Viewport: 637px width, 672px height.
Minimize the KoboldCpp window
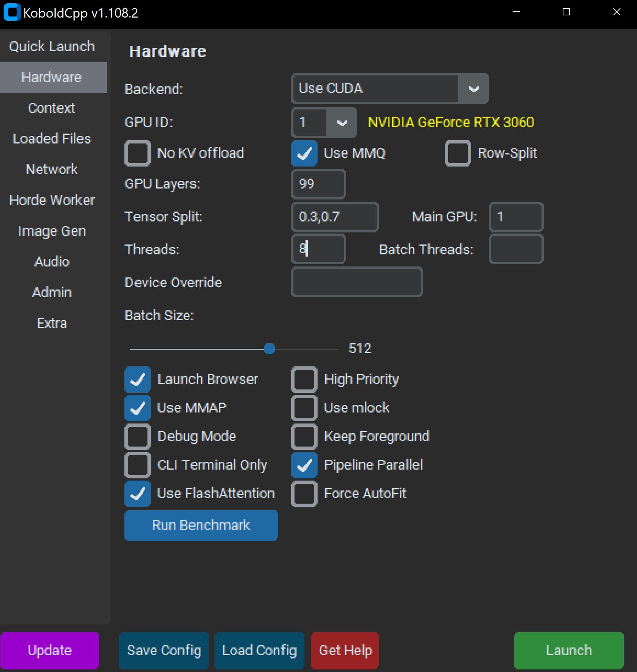click(516, 12)
